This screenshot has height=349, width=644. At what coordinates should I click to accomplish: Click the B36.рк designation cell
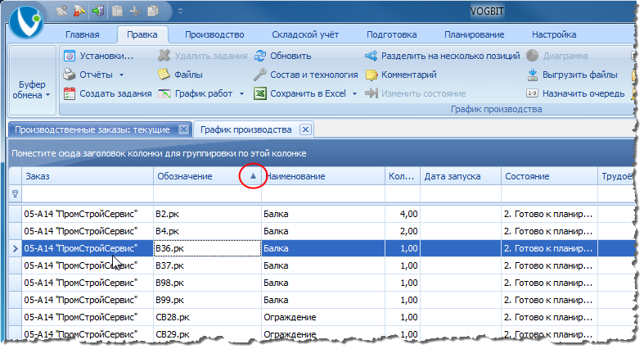click(x=207, y=248)
